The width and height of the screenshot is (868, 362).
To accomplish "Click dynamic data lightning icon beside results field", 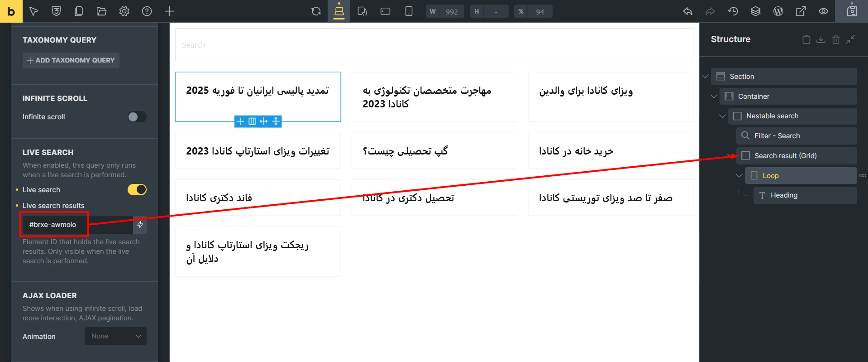I will (x=140, y=225).
